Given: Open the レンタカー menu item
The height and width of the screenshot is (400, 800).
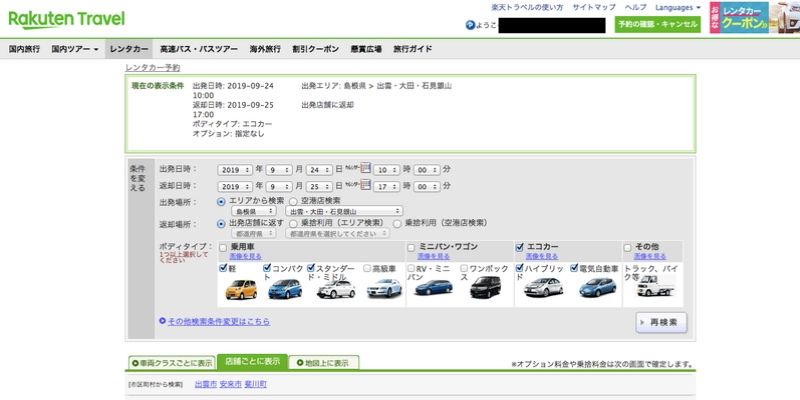Looking at the screenshot, I should pyautogui.click(x=129, y=49).
